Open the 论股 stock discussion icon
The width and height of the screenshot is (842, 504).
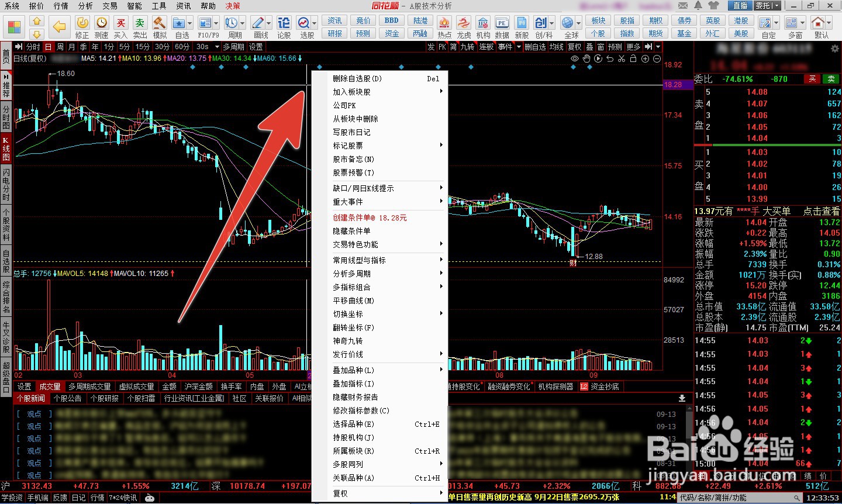point(284,23)
